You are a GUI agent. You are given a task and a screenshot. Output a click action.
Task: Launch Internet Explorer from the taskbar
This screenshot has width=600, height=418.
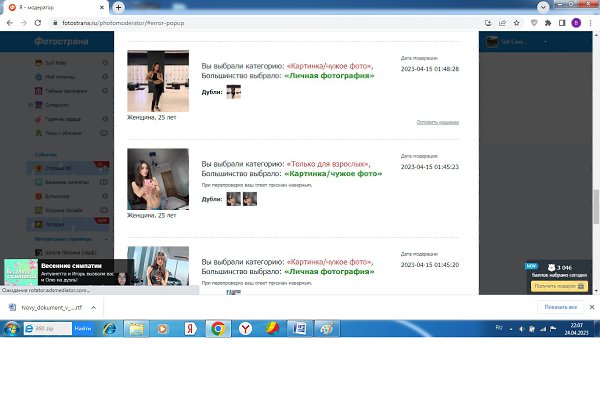110,328
